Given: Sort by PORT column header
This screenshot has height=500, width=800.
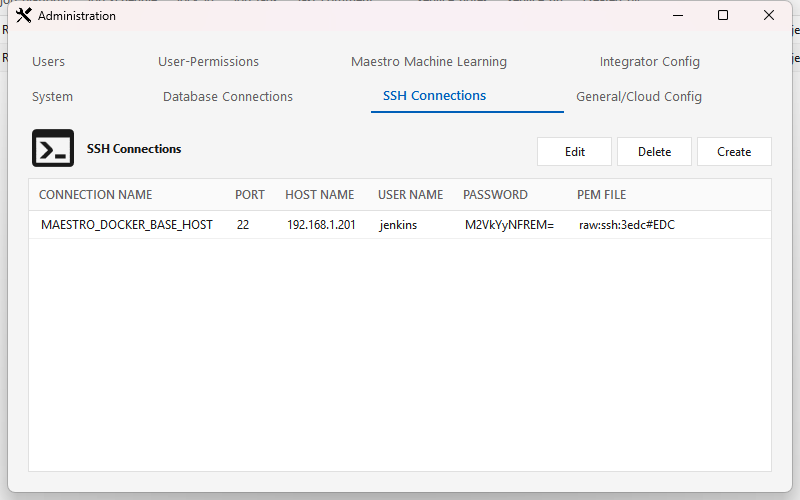Looking at the screenshot, I should click(249, 195).
